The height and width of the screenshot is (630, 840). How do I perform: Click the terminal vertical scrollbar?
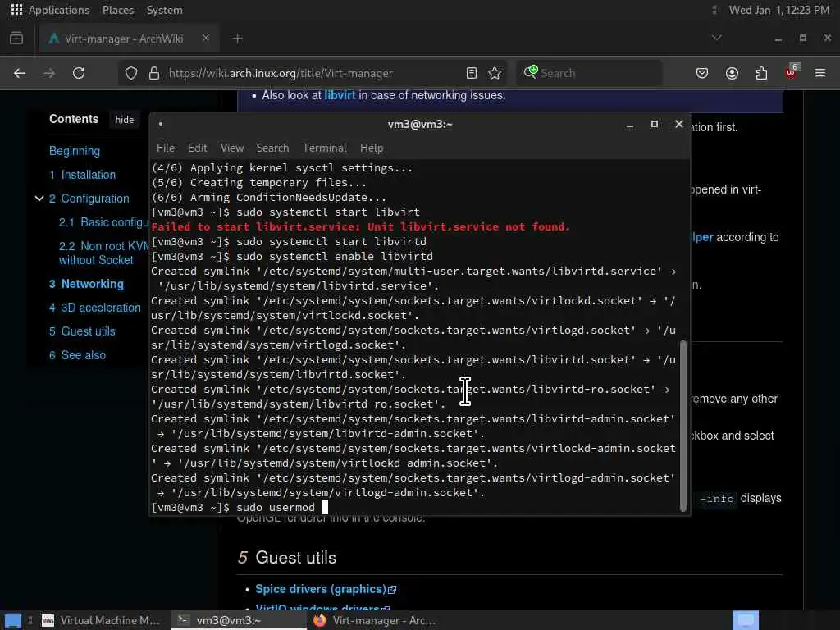click(683, 426)
